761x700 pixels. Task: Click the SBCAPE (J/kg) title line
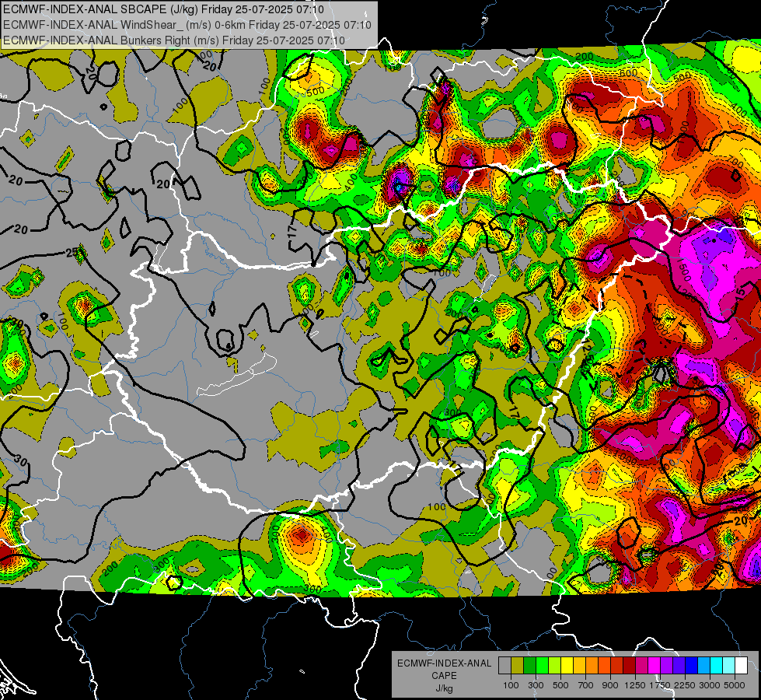pos(163,9)
